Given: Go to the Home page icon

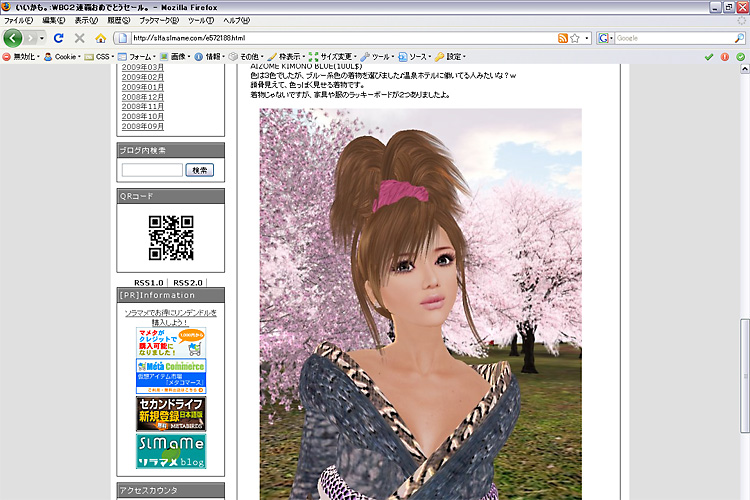Looking at the screenshot, I should (x=100, y=38).
